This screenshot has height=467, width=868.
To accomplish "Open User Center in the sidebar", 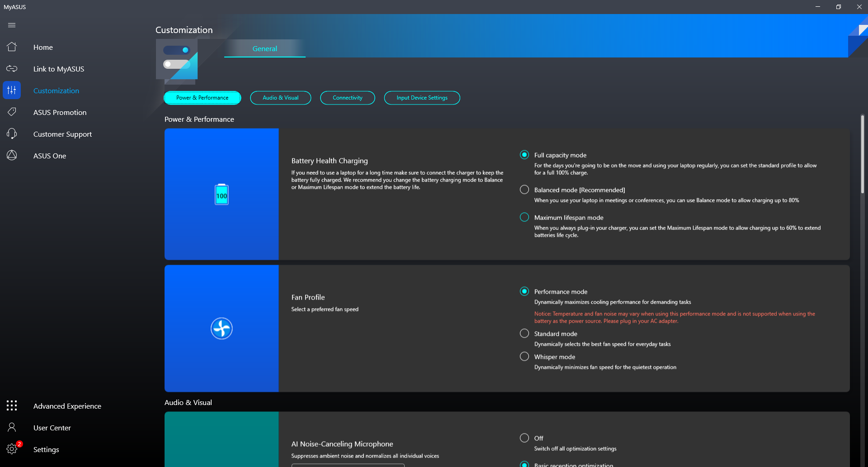I will point(52,428).
